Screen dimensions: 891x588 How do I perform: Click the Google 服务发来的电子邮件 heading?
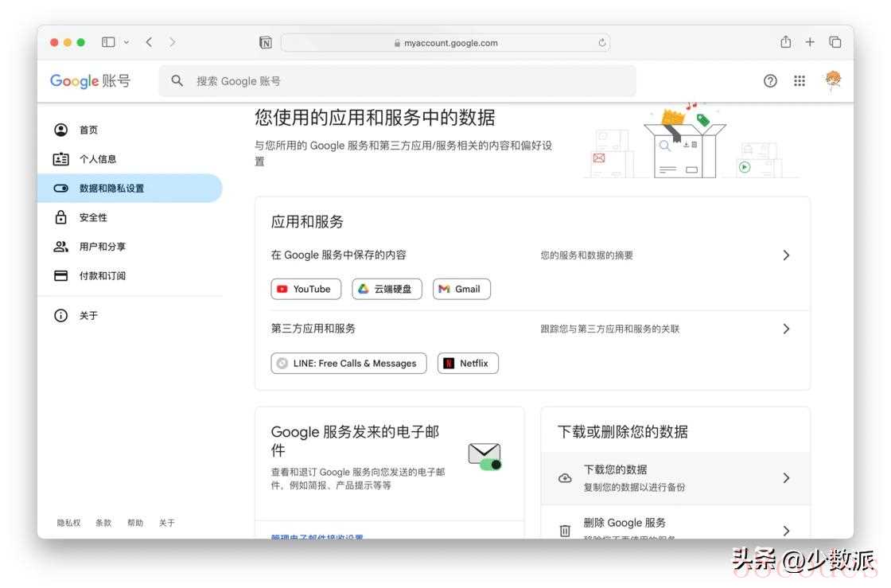coord(355,441)
